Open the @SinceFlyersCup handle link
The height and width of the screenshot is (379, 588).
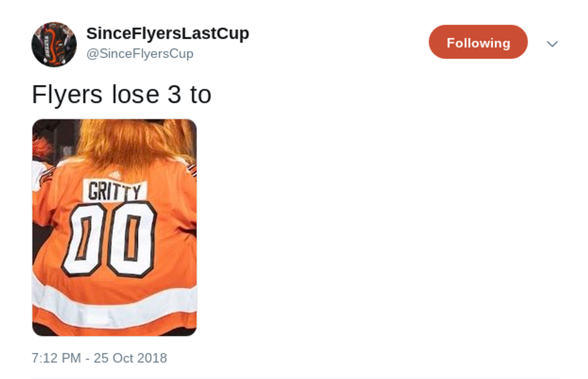click(140, 54)
